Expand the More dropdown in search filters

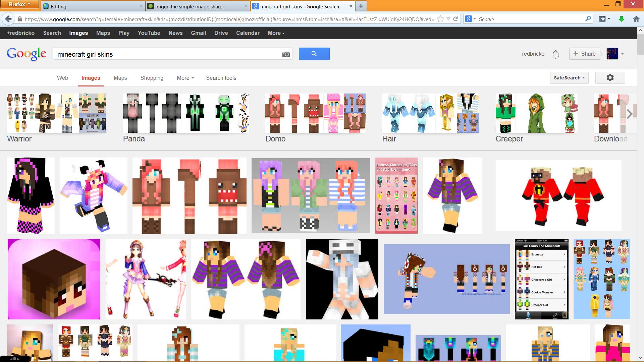185,78
